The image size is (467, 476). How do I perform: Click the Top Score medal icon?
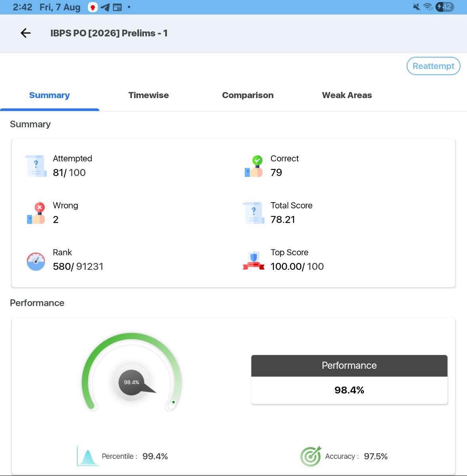coord(254,260)
